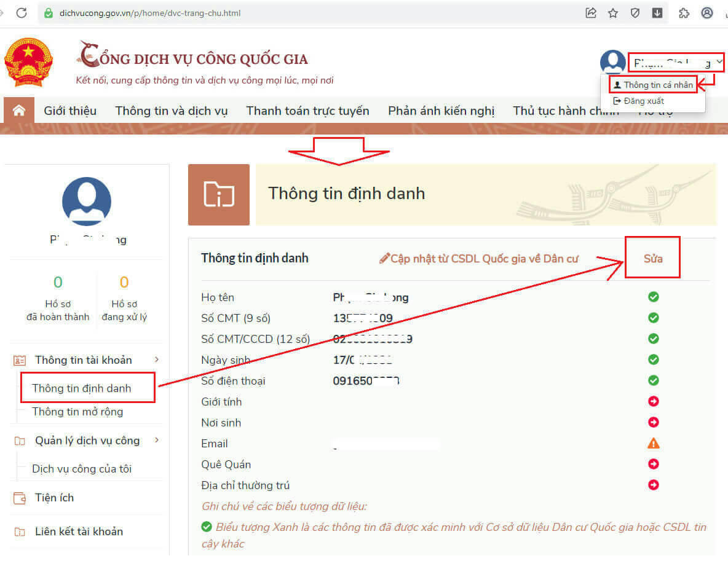The width and height of the screenshot is (728, 561).
Task: Open Dịch vụ công của tôi
Action: coord(82,469)
